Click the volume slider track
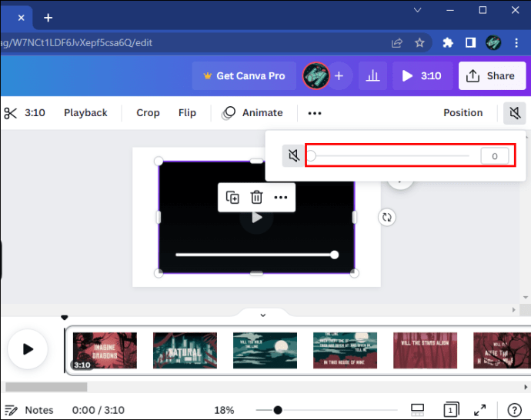Screen dimensions: 531x420 [389, 156]
